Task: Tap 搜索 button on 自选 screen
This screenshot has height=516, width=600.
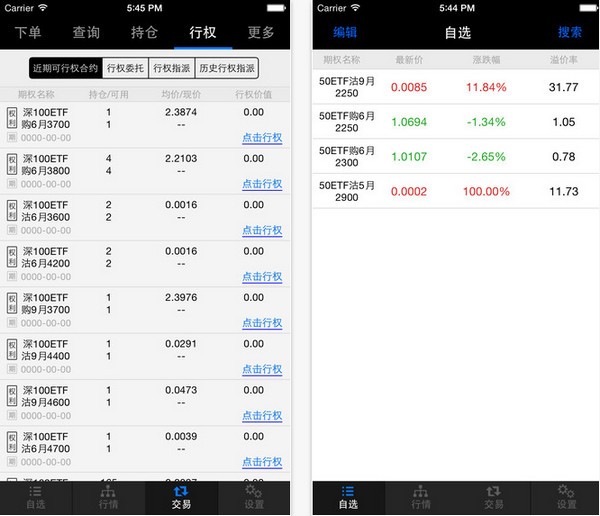Action: (569, 32)
